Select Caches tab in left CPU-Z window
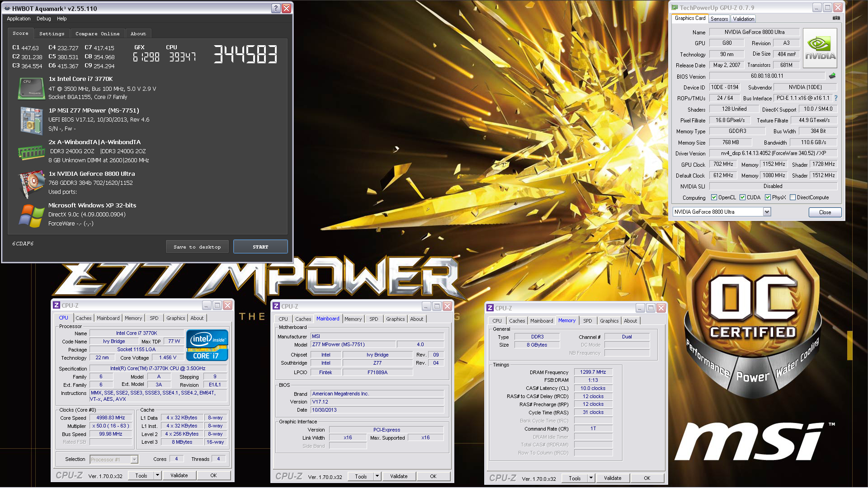The height and width of the screenshot is (488, 868). click(83, 318)
